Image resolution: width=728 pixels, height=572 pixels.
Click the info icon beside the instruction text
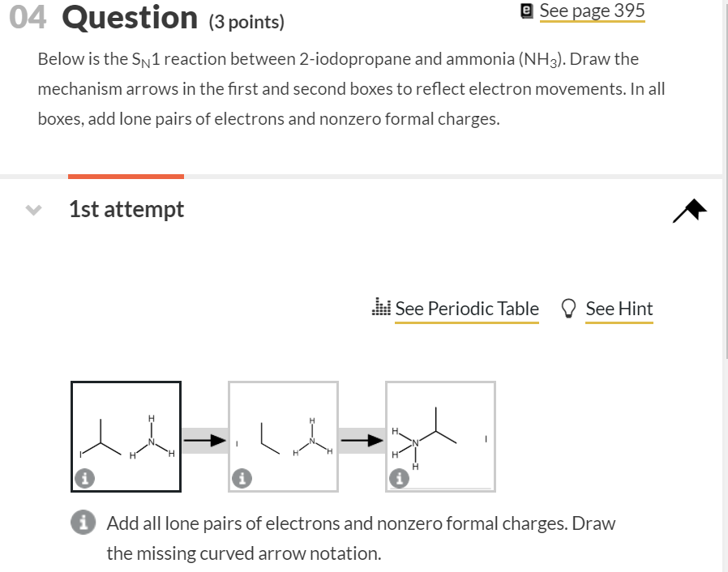[x=84, y=523]
